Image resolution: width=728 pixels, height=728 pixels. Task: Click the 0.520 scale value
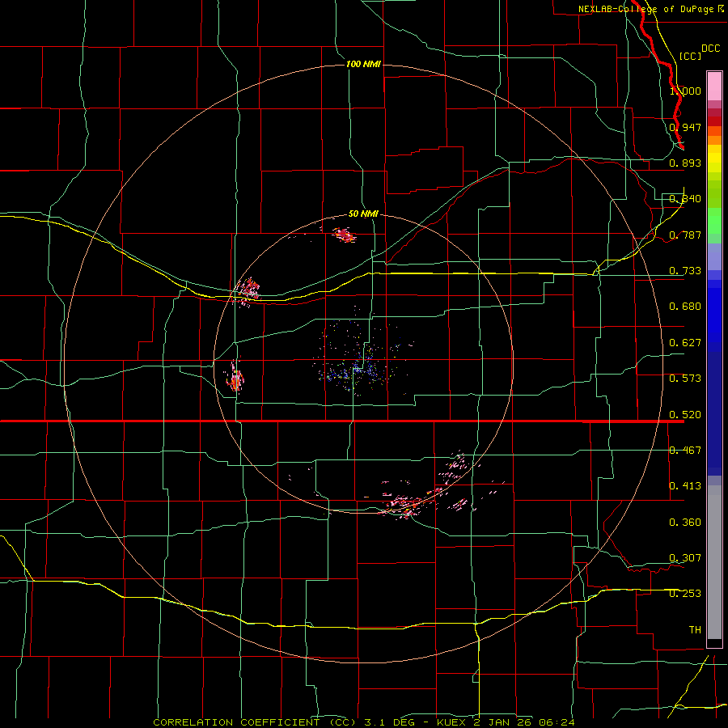[x=685, y=415]
